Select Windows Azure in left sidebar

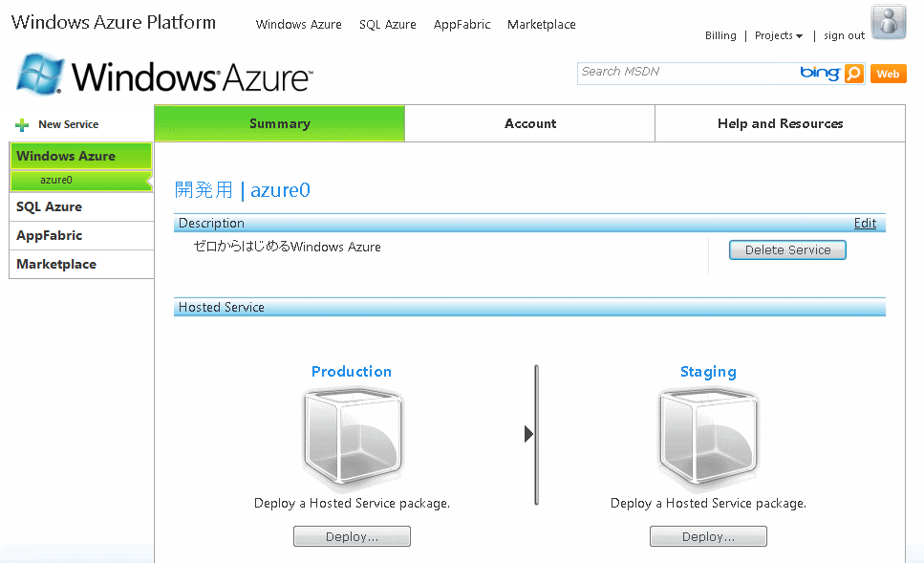(80, 156)
